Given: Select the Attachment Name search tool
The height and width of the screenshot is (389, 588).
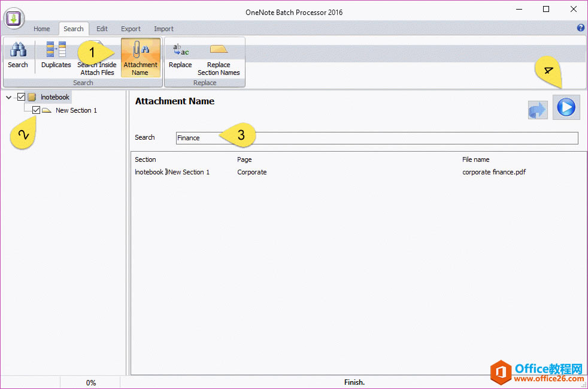Looking at the screenshot, I should coord(140,57).
